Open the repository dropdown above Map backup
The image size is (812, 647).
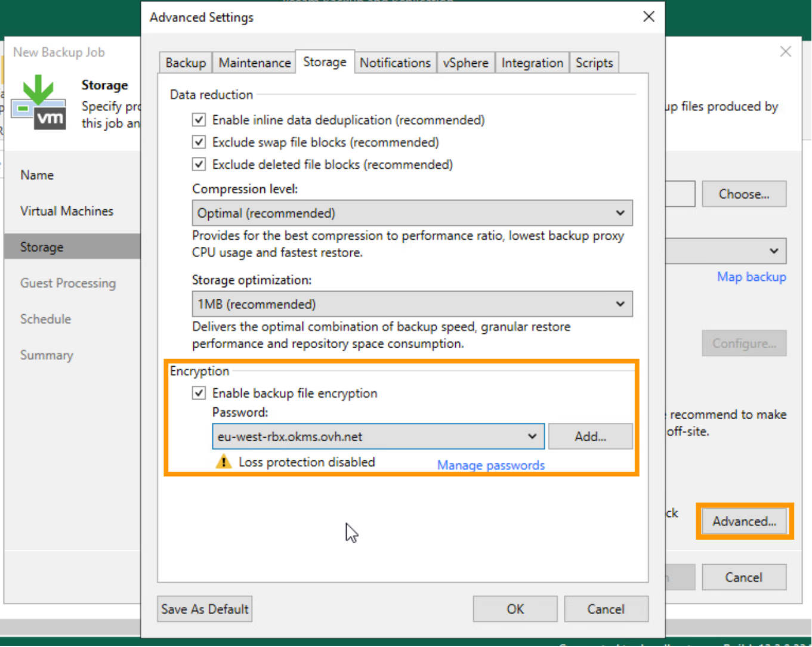tap(774, 251)
